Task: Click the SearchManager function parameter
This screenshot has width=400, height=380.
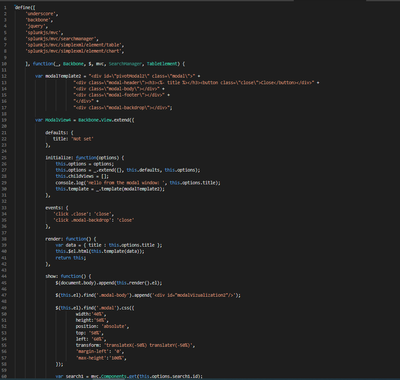Action: (126, 64)
